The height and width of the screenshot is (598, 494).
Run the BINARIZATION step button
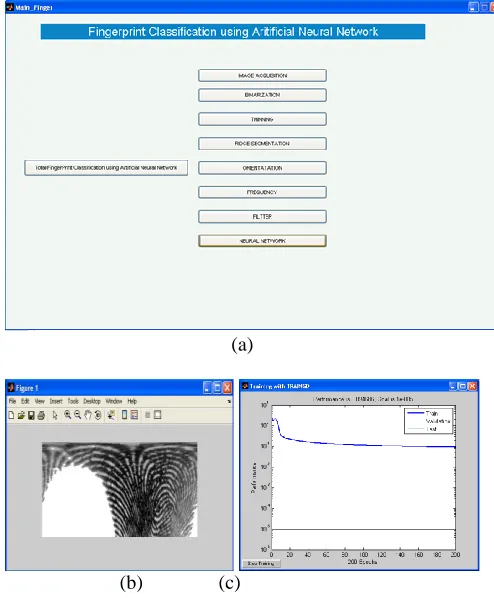click(x=262, y=95)
